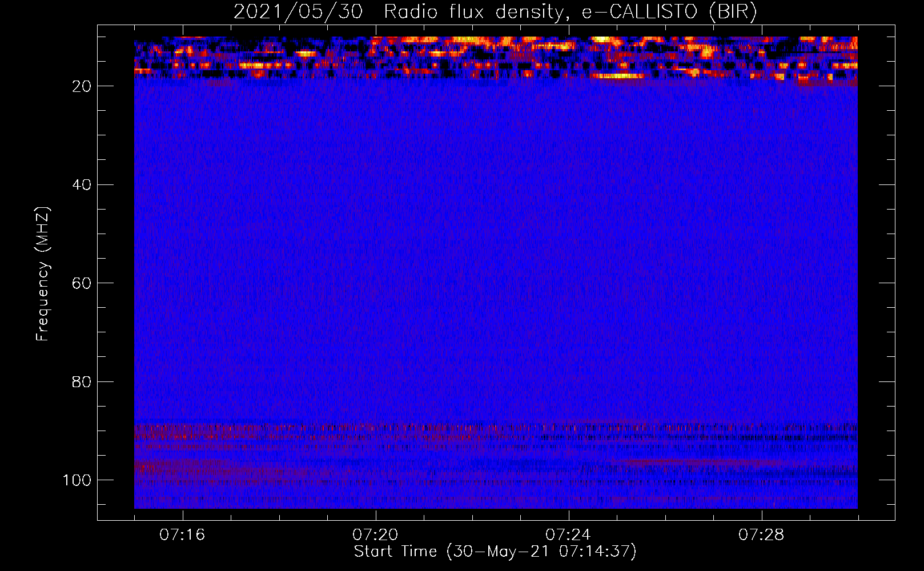924x571 pixels.
Task: Click the 07:24 time axis label
Action: click(x=568, y=535)
